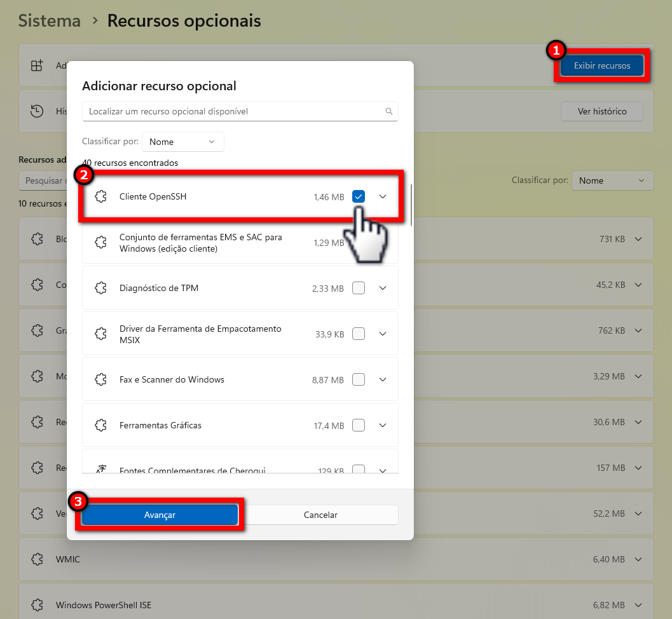Click the dialog feature list scrollbar

click(411, 205)
